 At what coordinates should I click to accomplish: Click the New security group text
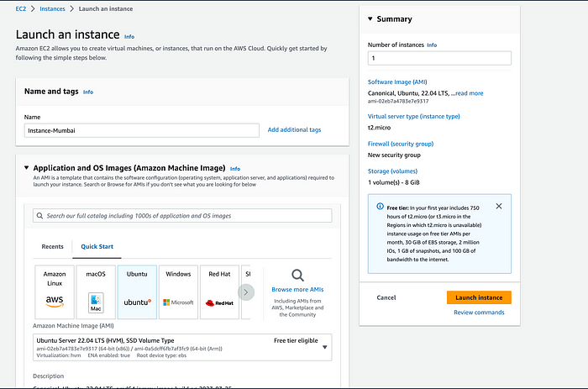tap(394, 155)
